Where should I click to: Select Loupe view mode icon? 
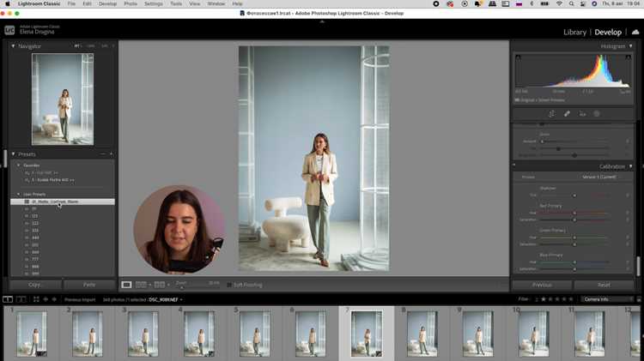126,285
